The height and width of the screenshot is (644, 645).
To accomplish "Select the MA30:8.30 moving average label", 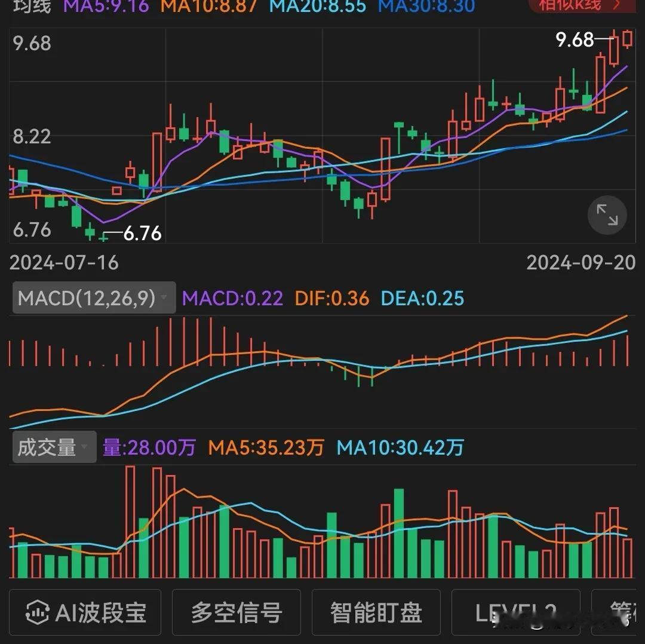I will [x=426, y=7].
